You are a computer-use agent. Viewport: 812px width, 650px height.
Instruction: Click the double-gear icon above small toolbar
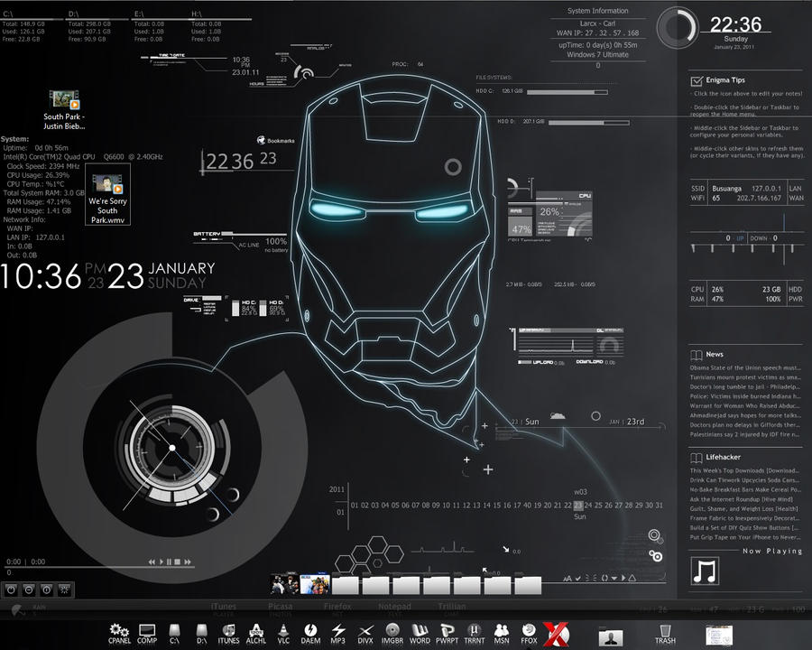pyautogui.click(x=656, y=556)
